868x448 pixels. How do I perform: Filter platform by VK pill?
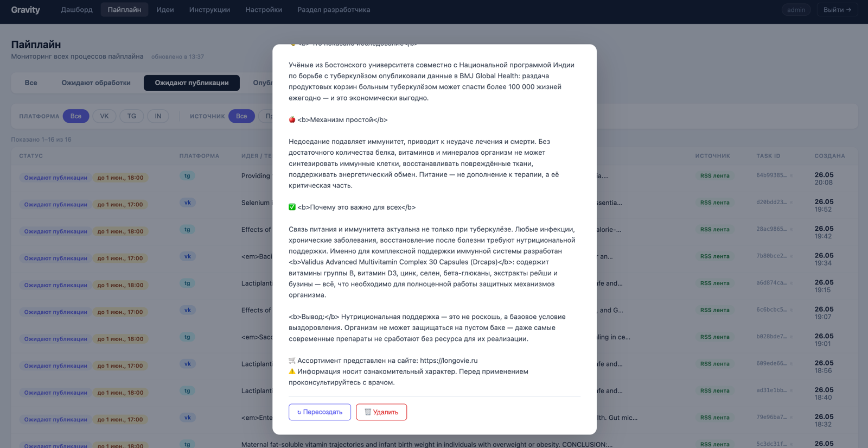coord(104,116)
